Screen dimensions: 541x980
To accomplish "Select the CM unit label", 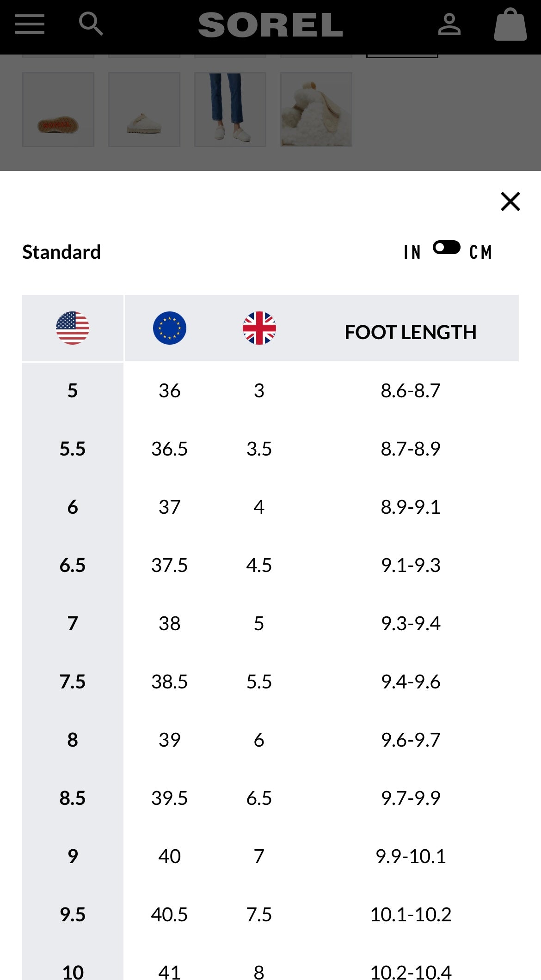I will pyautogui.click(x=480, y=252).
